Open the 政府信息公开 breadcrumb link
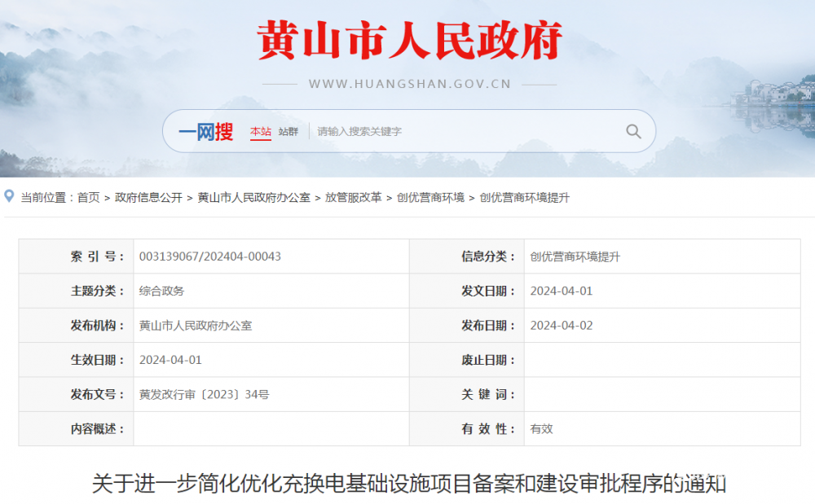 (x=148, y=197)
